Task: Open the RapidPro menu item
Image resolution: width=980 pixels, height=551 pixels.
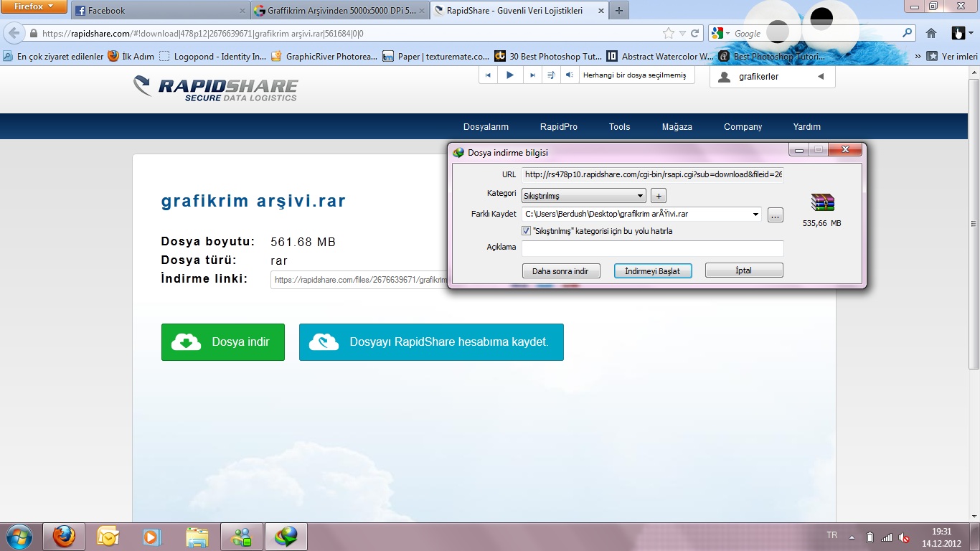Action: [x=559, y=127]
